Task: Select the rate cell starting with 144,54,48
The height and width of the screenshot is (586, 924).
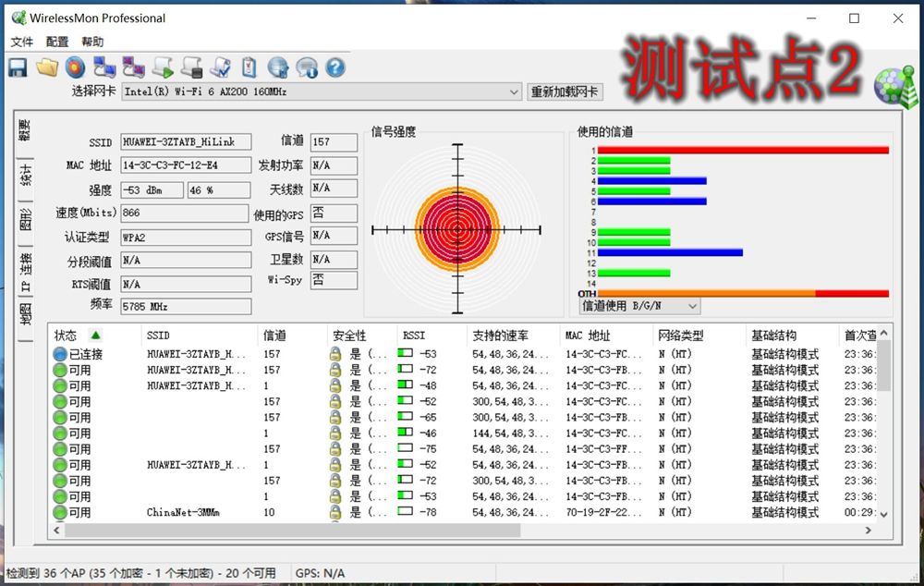Action: click(x=510, y=433)
